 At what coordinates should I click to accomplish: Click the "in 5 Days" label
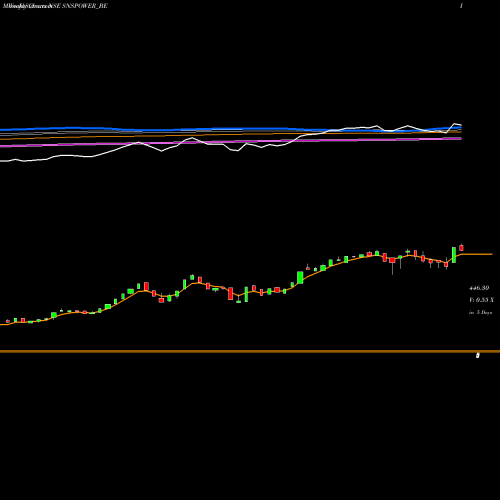(x=480, y=312)
